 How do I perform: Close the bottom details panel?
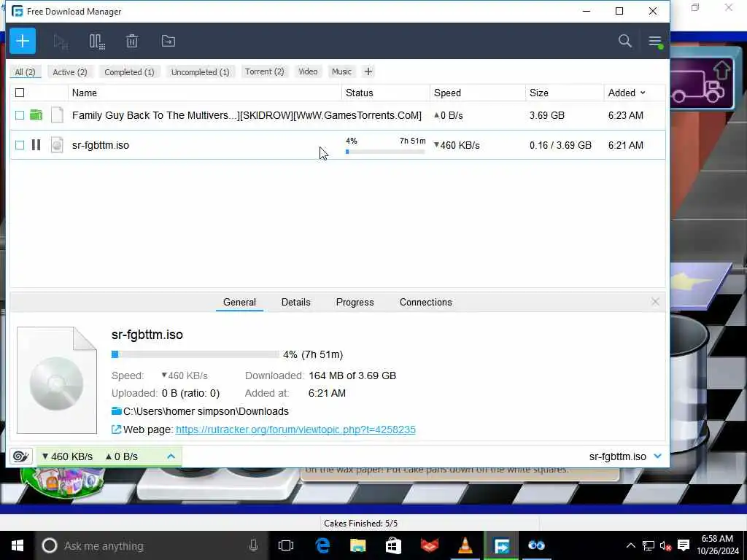[x=655, y=301]
